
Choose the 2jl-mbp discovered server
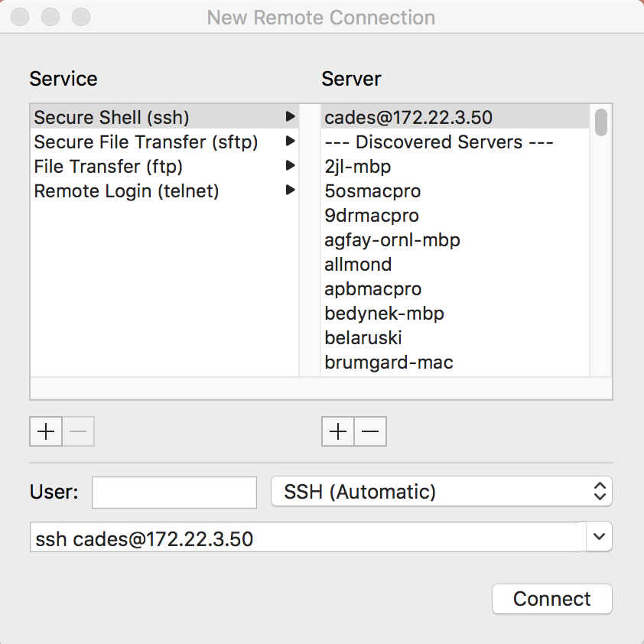(x=358, y=167)
